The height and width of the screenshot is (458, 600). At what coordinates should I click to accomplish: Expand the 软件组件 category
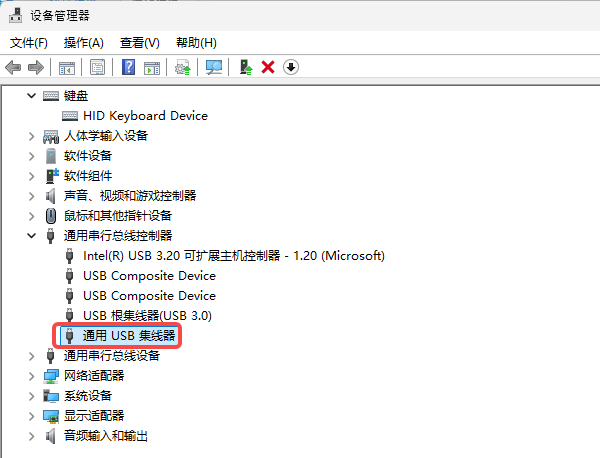pyautogui.click(x=31, y=176)
